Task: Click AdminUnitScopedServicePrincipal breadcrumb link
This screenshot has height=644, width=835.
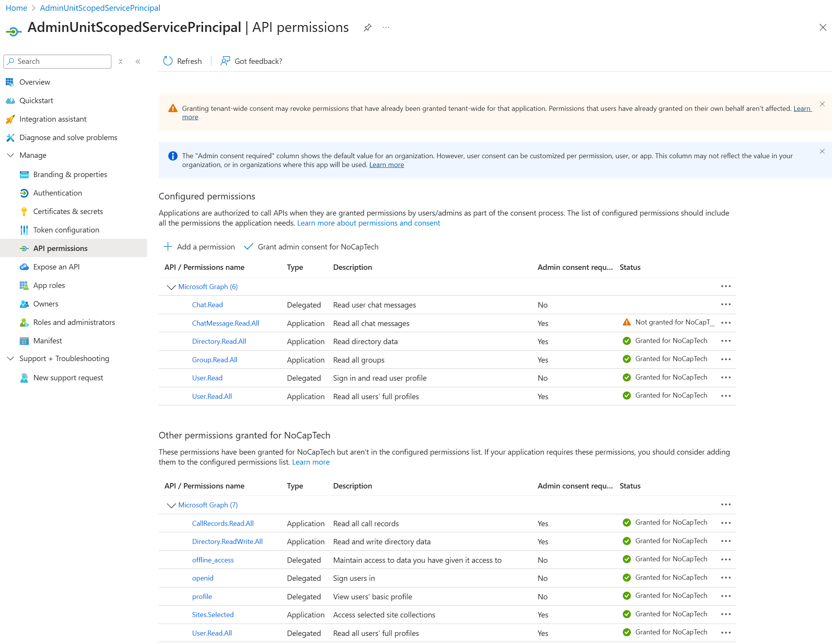Action: 100,8
